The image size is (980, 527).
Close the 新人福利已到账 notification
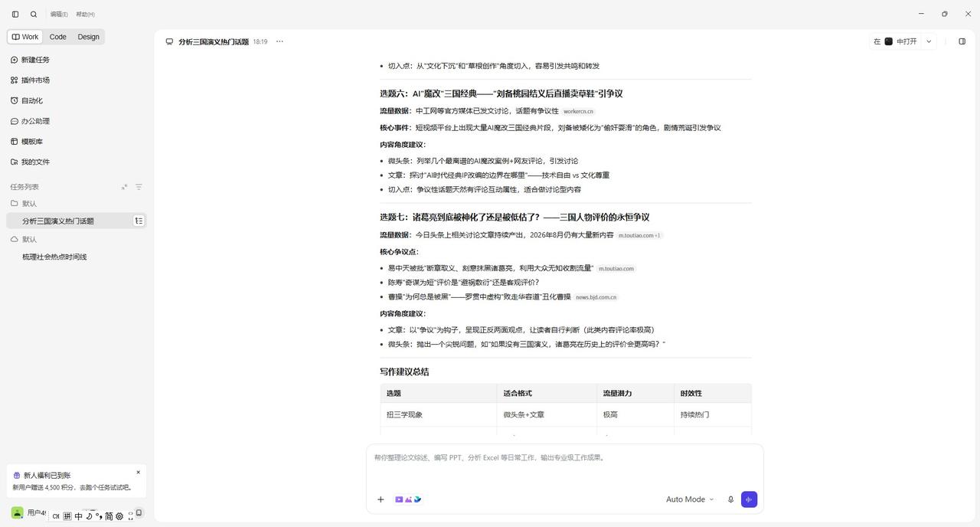click(x=138, y=473)
